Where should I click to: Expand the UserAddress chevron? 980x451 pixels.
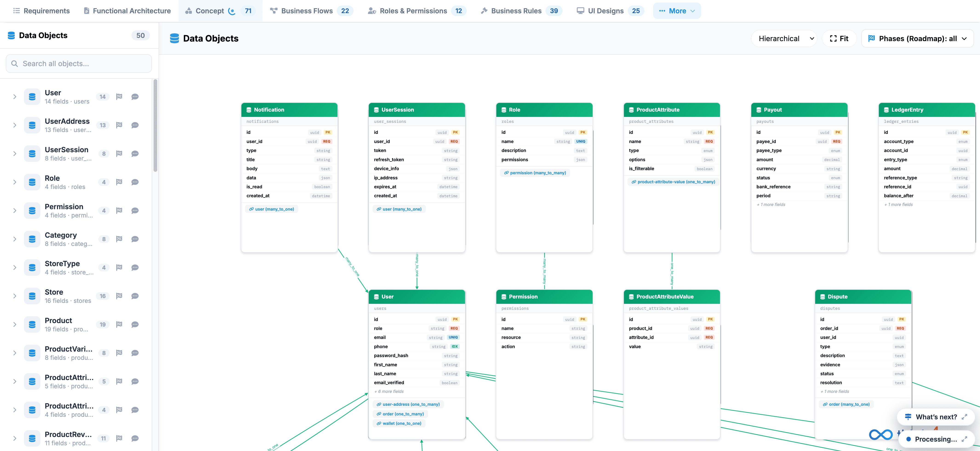click(x=14, y=125)
